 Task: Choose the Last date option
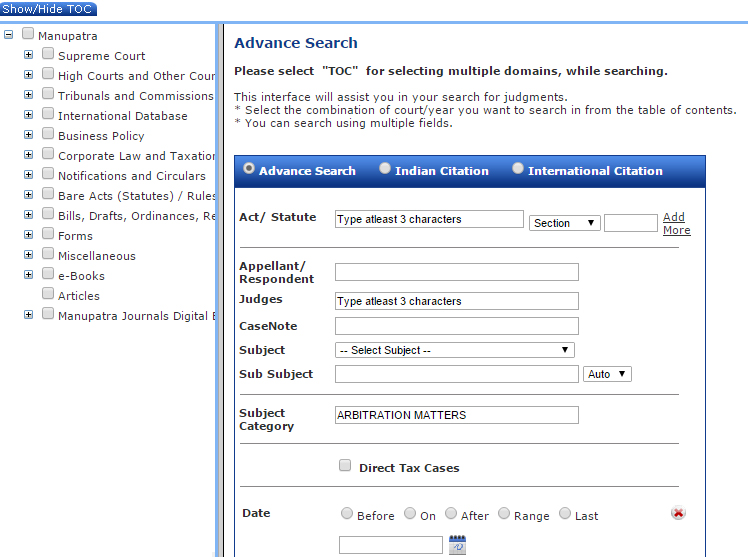565,514
